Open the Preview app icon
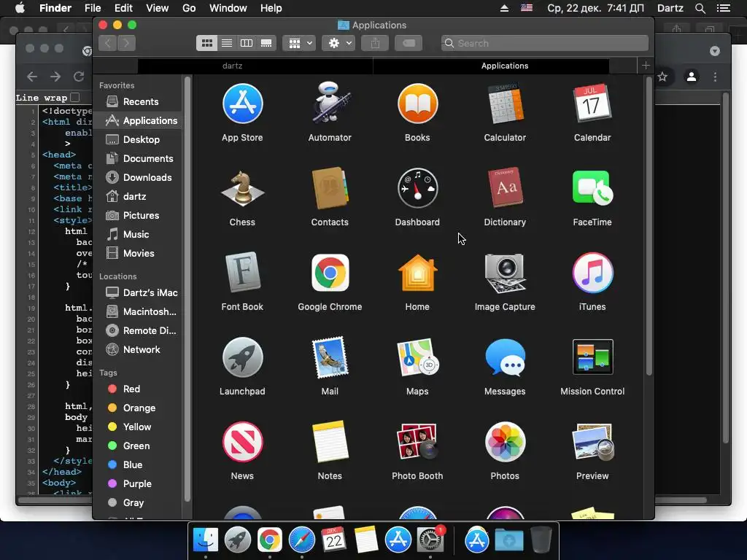Viewport: 747px width, 560px height. coord(592,442)
